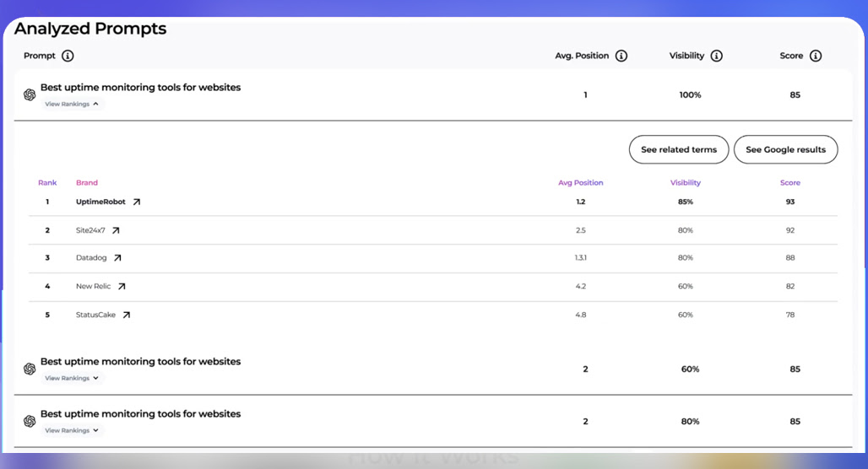Click the See related terms button
Screen dimensions: 868x469
click(x=679, y=149)
